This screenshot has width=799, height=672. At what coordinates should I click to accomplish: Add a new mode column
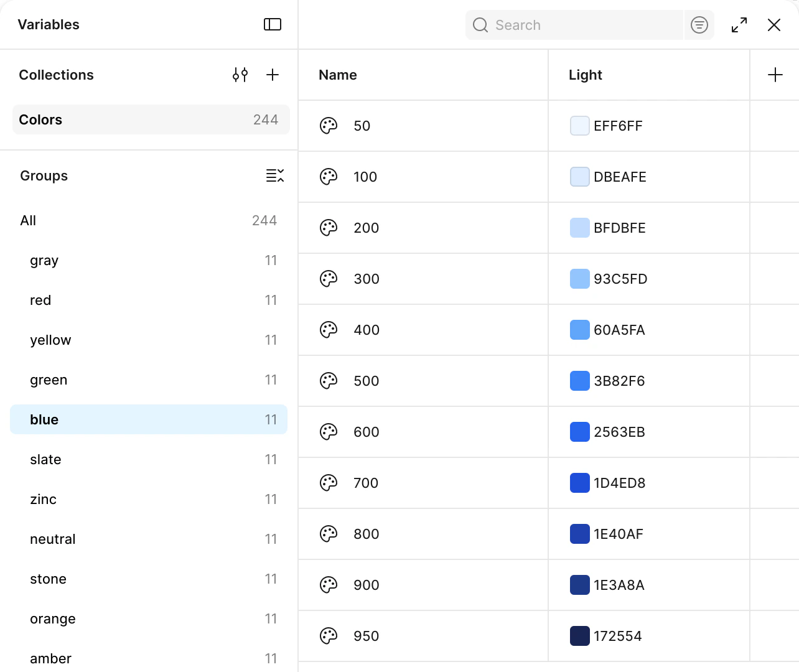point(775,75)
